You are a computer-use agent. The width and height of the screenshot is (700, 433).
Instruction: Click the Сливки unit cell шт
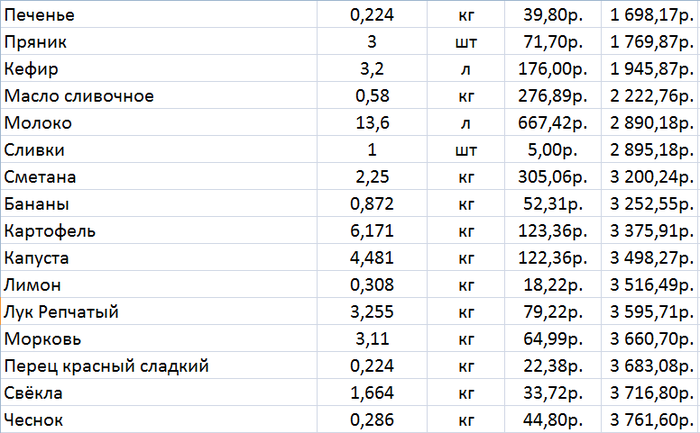click(x=465, y=151)
